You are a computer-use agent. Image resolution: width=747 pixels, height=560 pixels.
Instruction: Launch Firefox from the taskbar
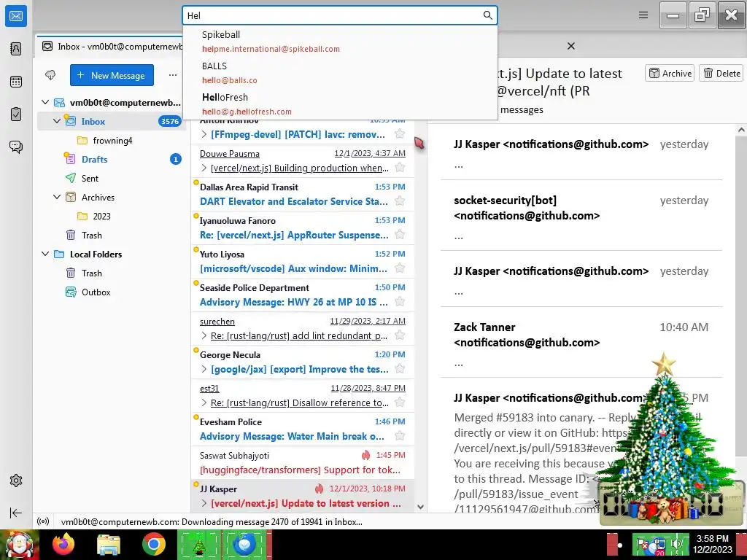click(63, 544)
